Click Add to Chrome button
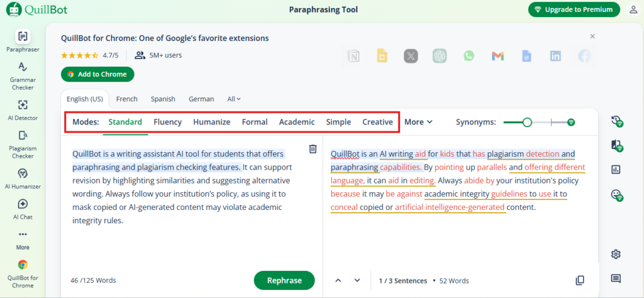This screenshot has height=298, width=644. tap(97, 74)
